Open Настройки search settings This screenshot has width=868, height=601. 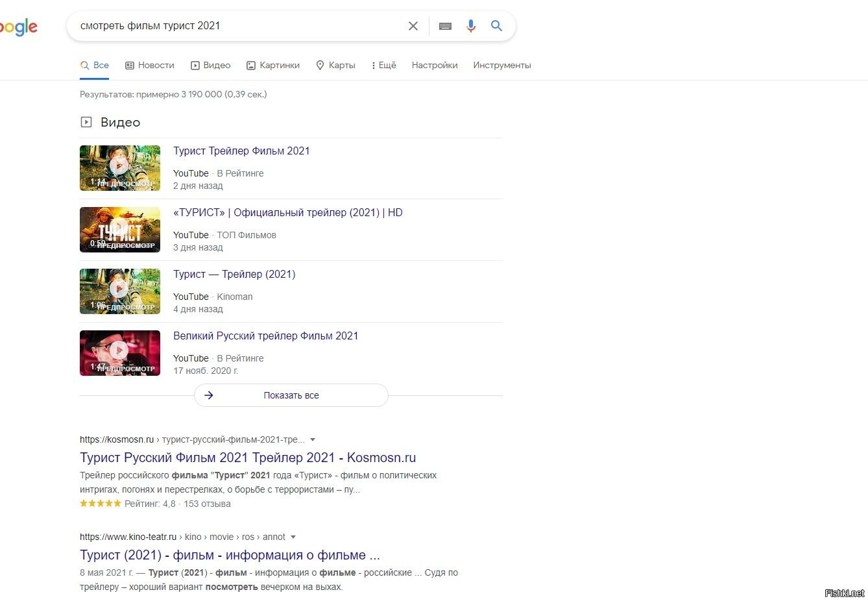click(x=435, y=65)
